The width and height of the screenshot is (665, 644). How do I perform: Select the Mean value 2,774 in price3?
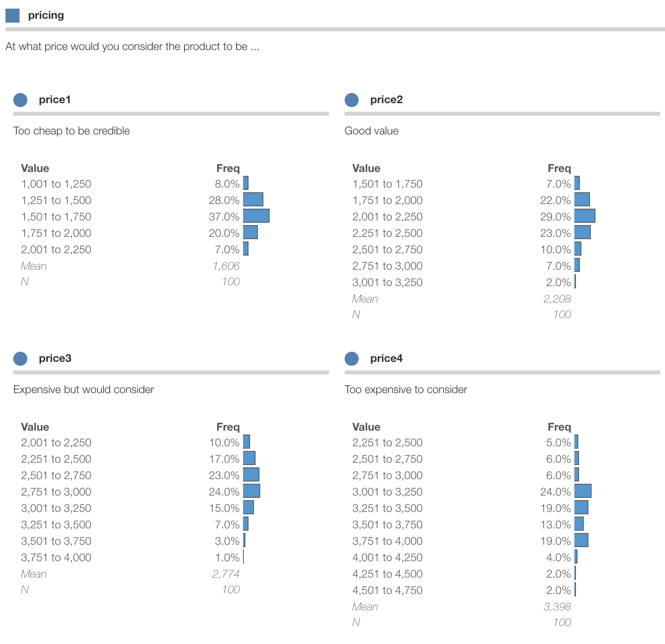[226, 574]
